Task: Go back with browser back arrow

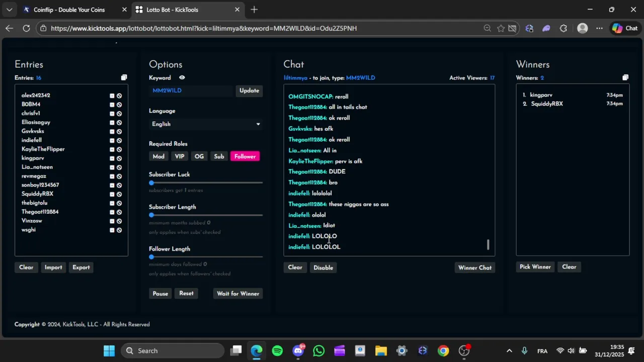Action: [x=9, y=28]
